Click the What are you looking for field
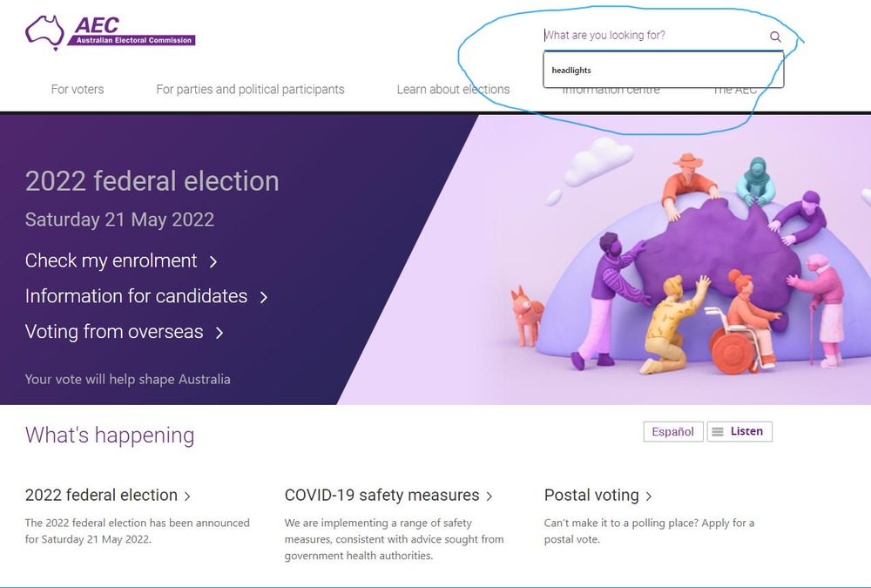Screen dimensions: 871x588 click(x=653, y=36)
